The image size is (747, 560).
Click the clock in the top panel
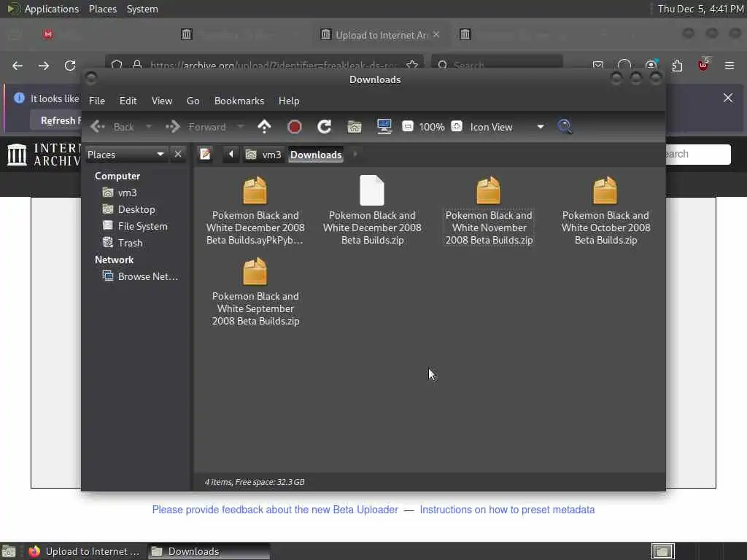pyautogui.click(x=700, y=9)
